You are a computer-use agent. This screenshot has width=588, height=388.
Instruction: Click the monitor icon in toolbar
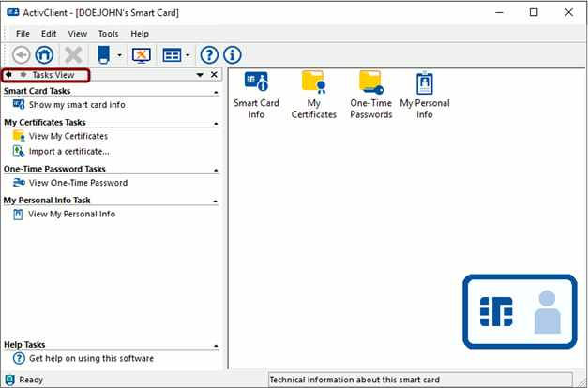pyautogui.click(x=141, y=55)
